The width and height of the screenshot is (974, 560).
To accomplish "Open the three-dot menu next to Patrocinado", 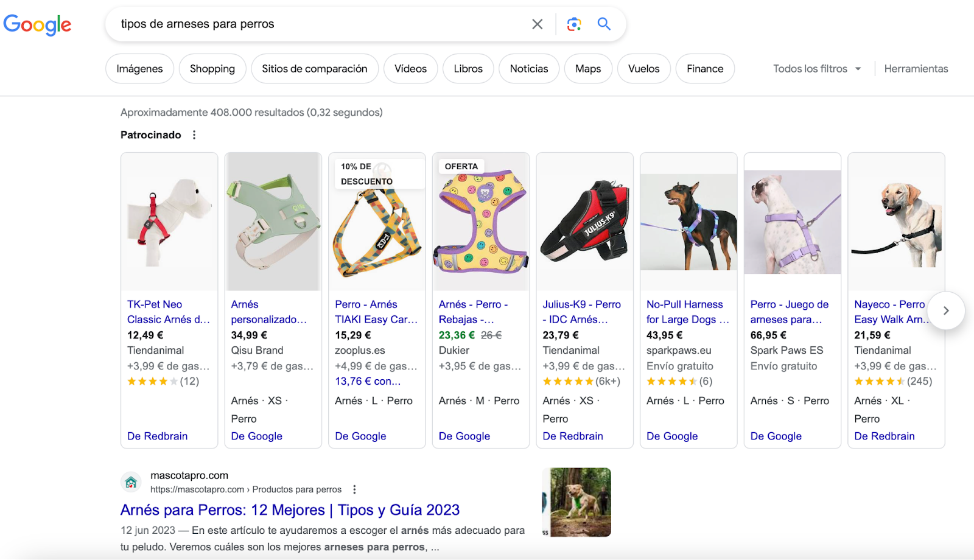I will [x=194, y=135].
